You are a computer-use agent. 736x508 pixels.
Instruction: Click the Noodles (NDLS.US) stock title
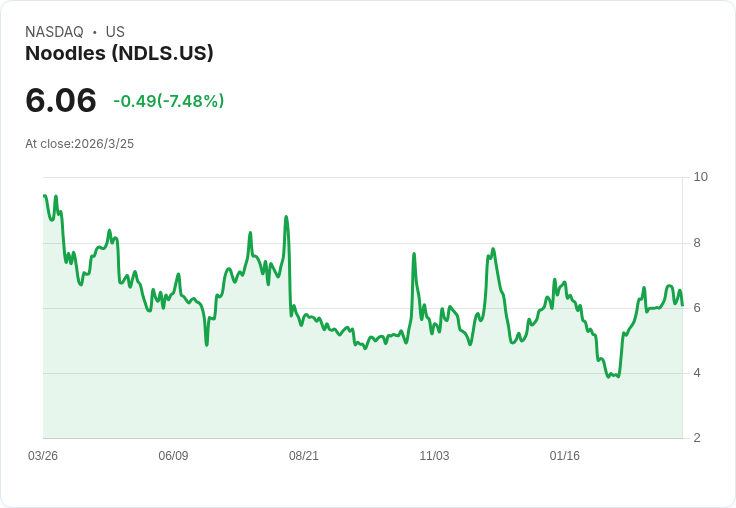click(x=119, y=54)
